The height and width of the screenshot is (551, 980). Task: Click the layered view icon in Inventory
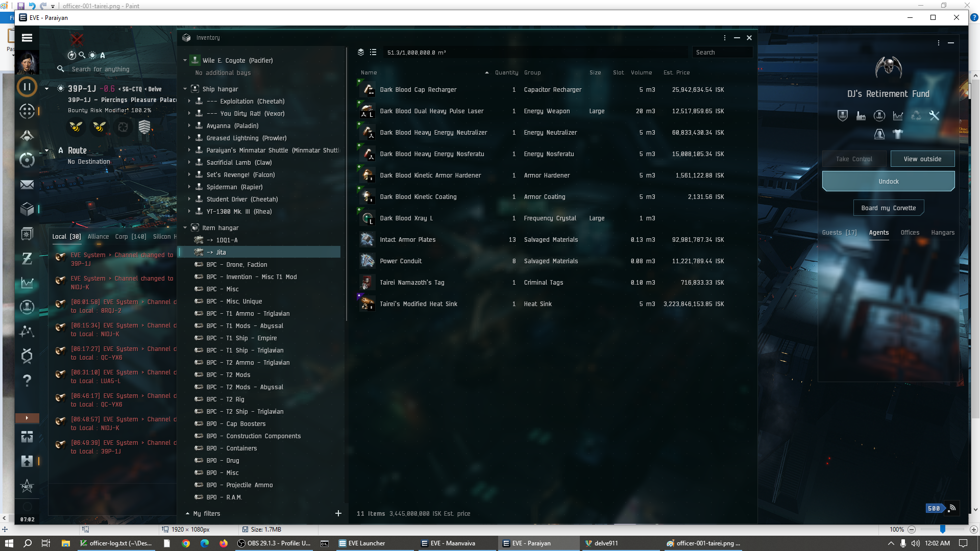[x=361, y=52]
